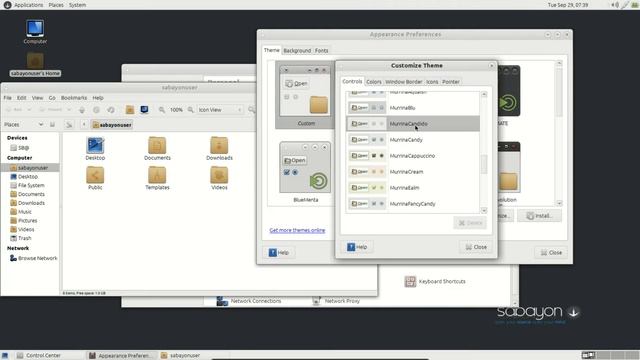Click Close button in Customize Theme dialog
This screenshot has width=640, height=360.
point(476,247)
